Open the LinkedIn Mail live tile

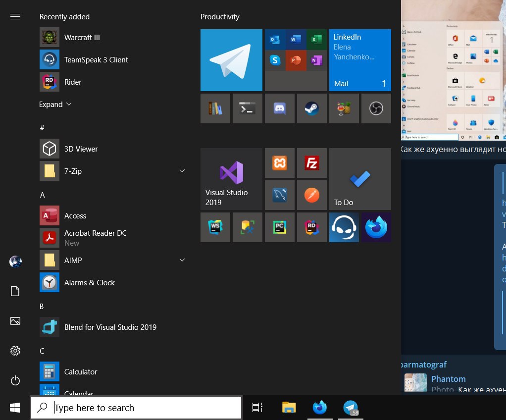360,60
